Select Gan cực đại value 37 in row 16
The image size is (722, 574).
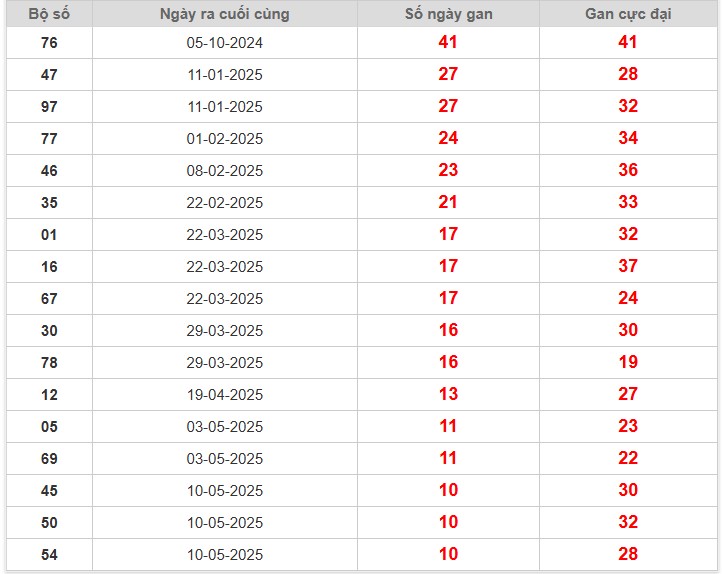pyautogui.click(x=627, y=266)
